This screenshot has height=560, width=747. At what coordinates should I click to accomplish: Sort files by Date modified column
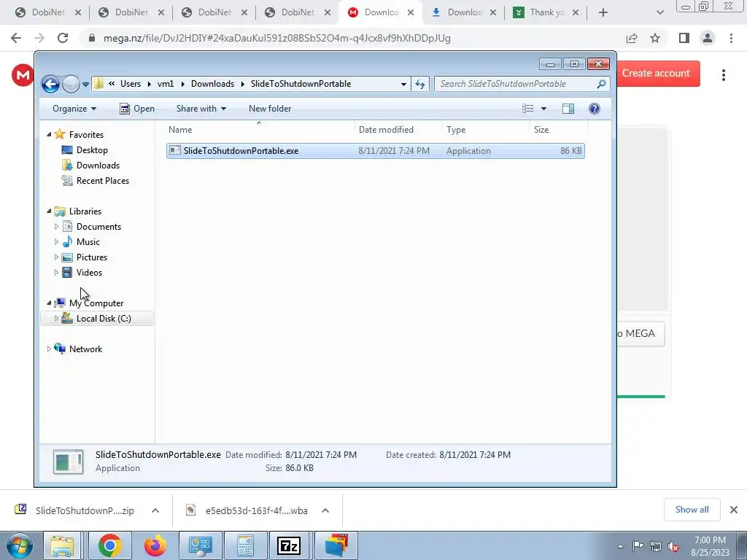click(398, 130)
